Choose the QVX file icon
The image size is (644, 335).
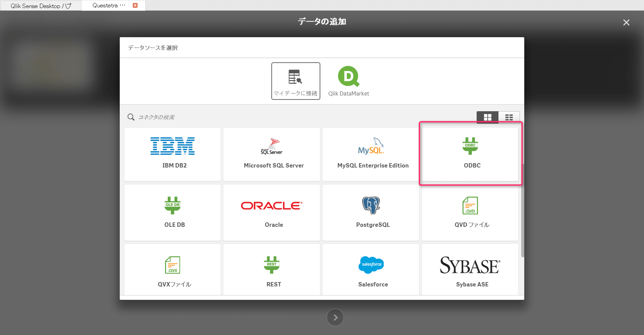172,265
